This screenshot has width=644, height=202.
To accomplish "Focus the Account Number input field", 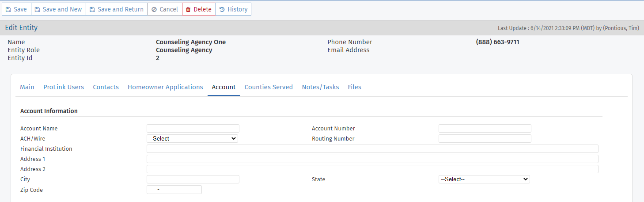I will 485,129.
